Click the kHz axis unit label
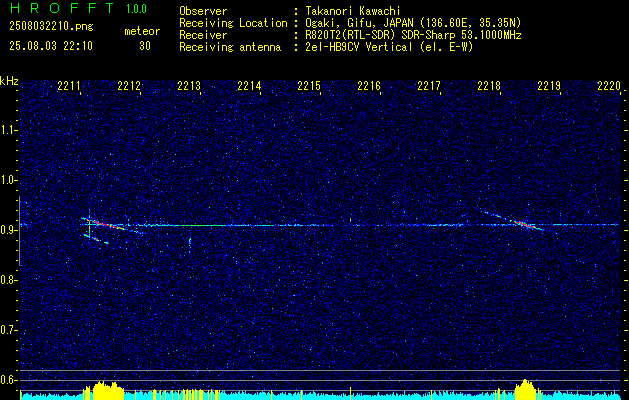Screen dimensions: 629x400 click(x=9, y=81)
